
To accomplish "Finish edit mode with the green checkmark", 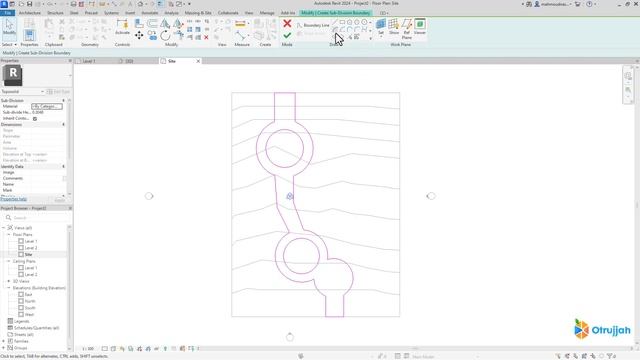I will coord(287,36).
